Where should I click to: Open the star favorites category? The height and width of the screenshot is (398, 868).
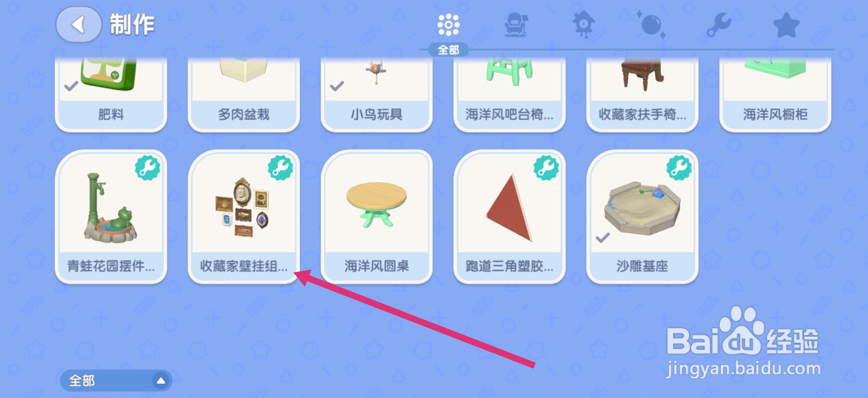(786, 25)
